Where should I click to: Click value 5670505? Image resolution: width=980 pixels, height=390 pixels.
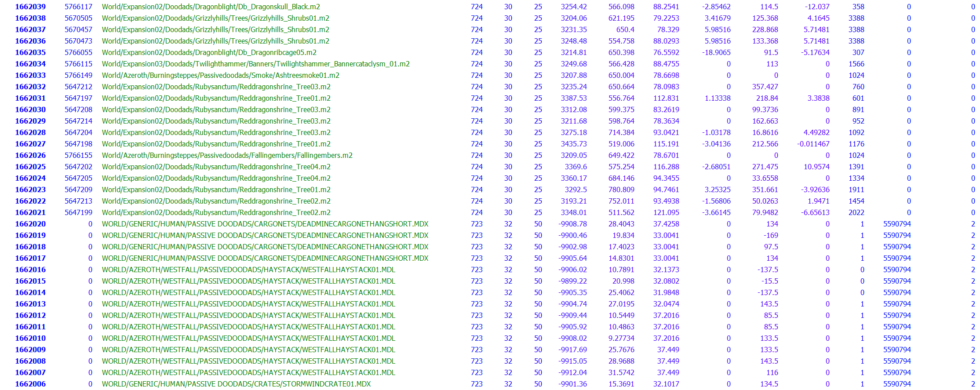(79, 18)
